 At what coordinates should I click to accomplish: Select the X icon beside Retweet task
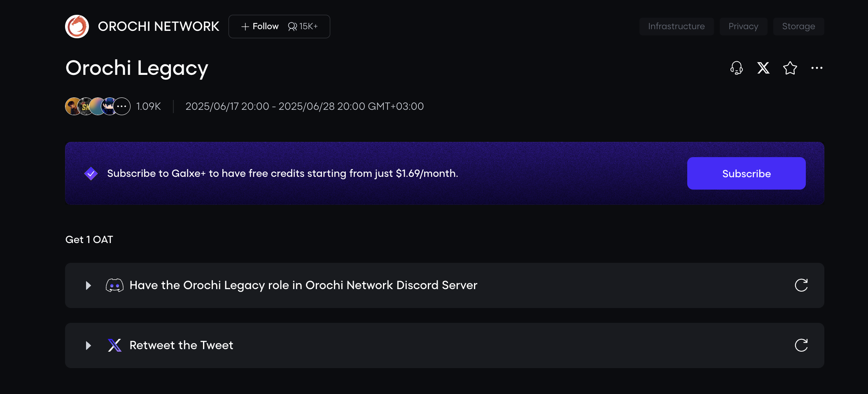coord(114,345)
